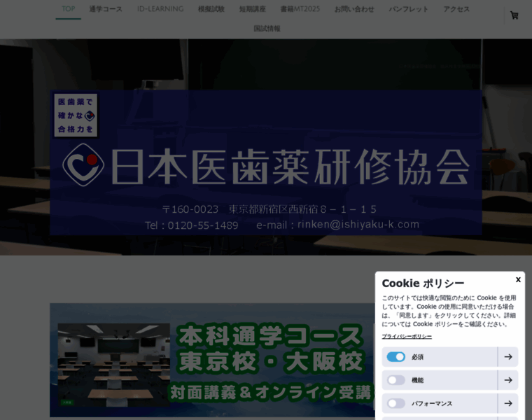Click the 医歯薬で確かな合格力を badge
Image resolution: width=532 pixels, height=420 pixels.
tap(76, 115)
